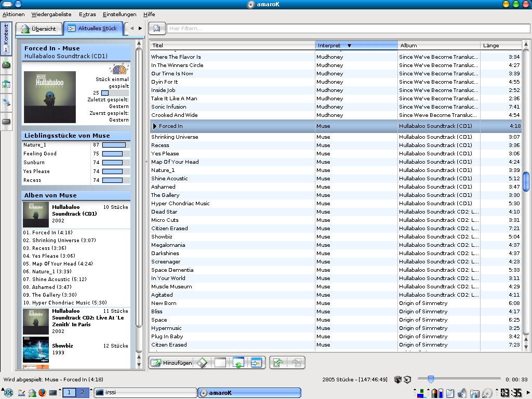Click the filter bookmark icon beside search
Image resolution: width=532 pixels, height=399 pixels.
click(157, 29)
